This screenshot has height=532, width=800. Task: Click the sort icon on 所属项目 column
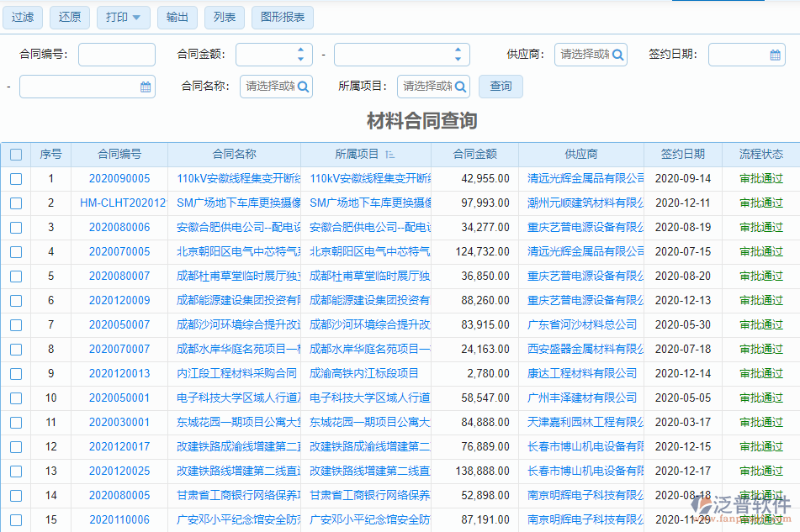tap(388, 154)
